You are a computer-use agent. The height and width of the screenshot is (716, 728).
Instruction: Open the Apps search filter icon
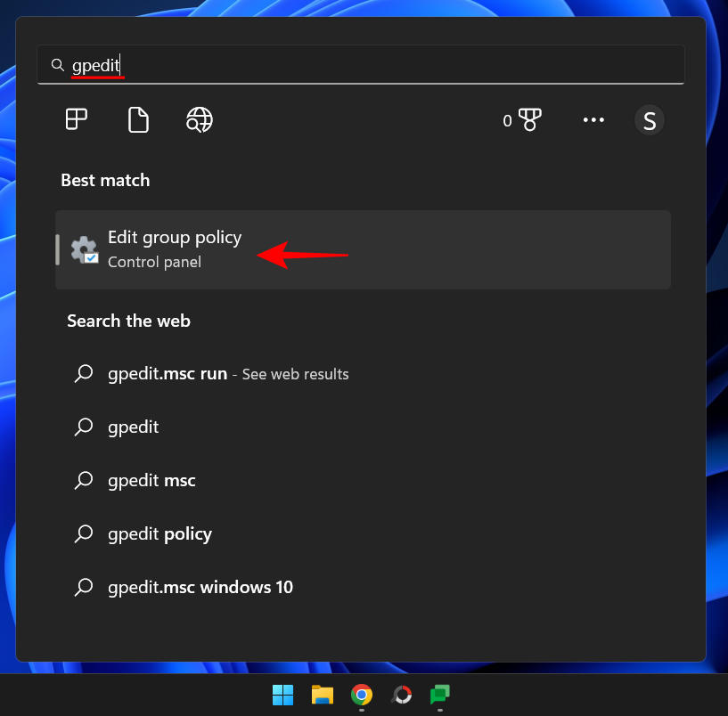tap(76, 119)
